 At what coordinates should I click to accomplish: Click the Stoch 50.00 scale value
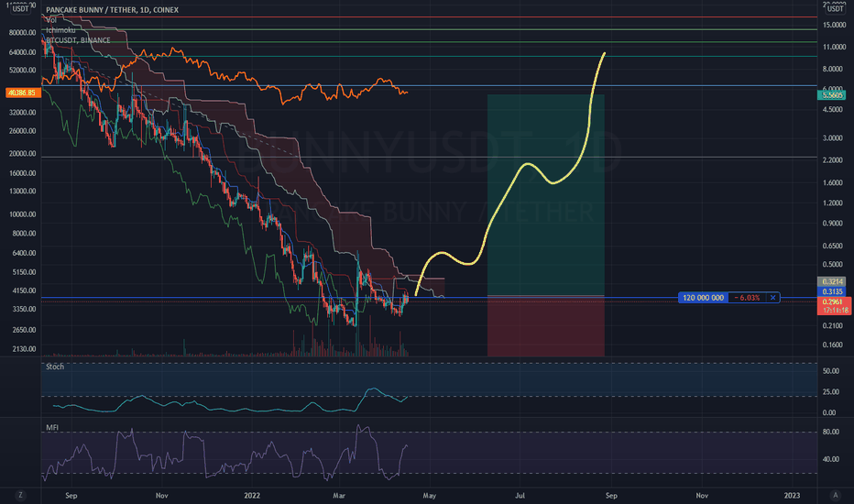[830, 371]
